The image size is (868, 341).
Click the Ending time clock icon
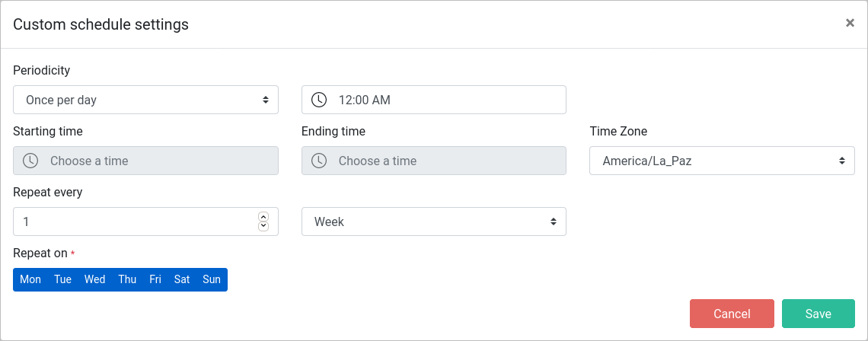319,161
